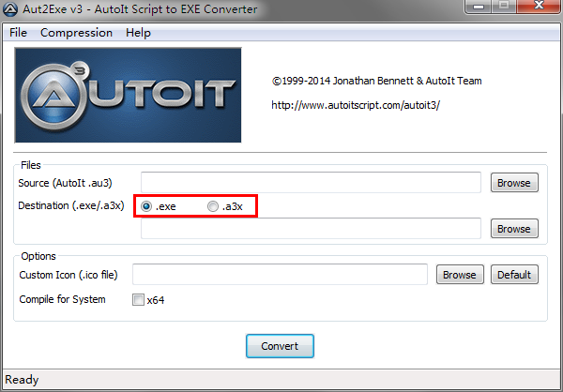The height and width of the screenshot is (392, 563).
Task: Click the Destination file path field
Action: 310,228
